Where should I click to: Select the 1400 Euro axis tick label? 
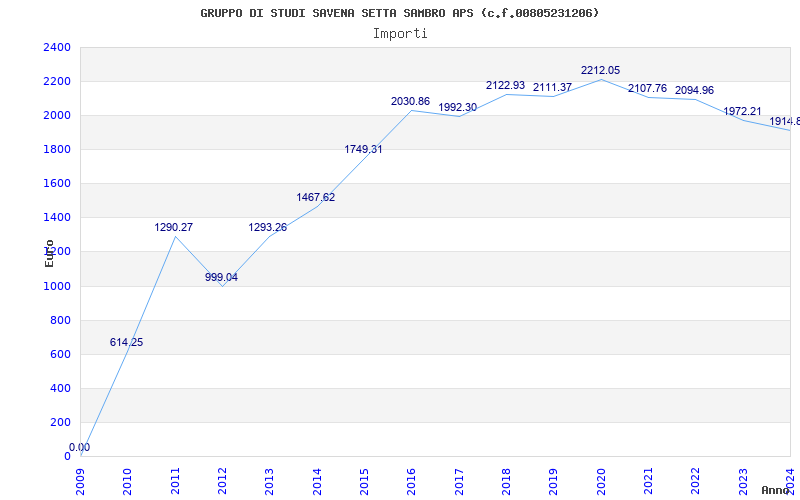point(57,218)
